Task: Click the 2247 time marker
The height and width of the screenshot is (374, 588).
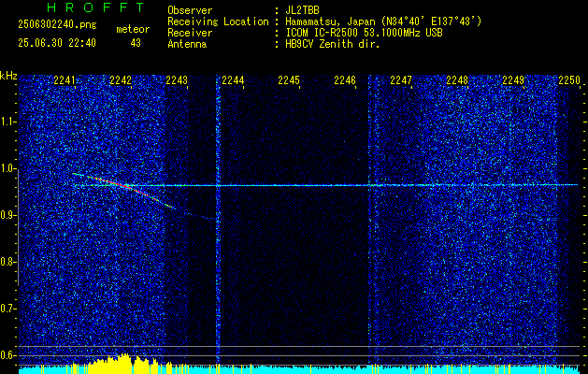Action: pyautogui.click(x=401, y=80)
